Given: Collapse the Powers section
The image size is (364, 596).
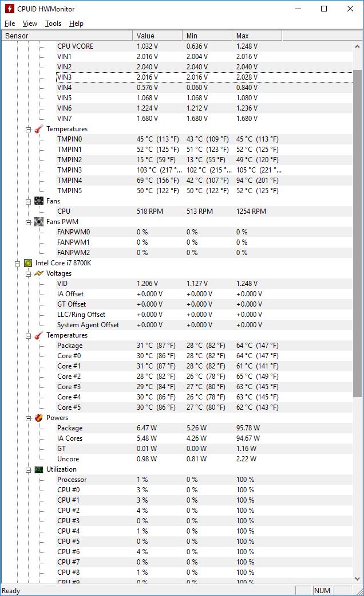Looking at the screenshot, I should (x=29, y=418).
